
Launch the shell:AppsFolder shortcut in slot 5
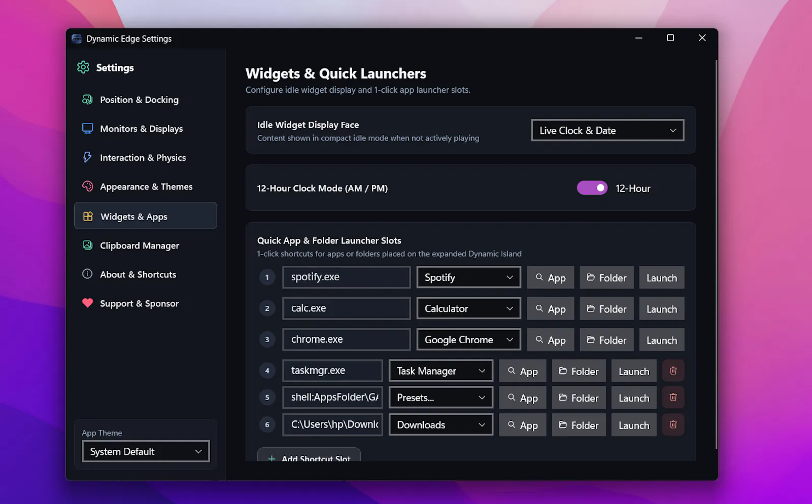[x=633, y=398]
